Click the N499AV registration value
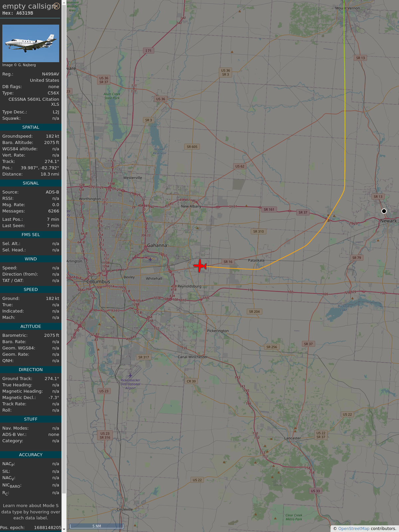 pyautogui.click(x=50, y=74)
